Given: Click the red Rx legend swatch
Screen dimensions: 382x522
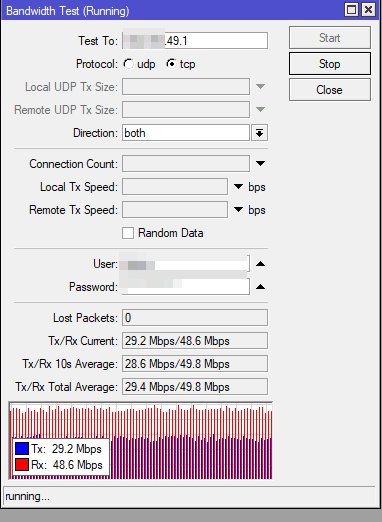Looking at the screenshot, I should [x=22, y=465].
